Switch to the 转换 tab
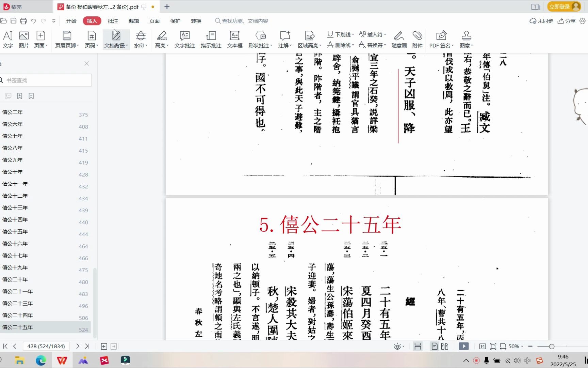588x368 pixels. 196,21
